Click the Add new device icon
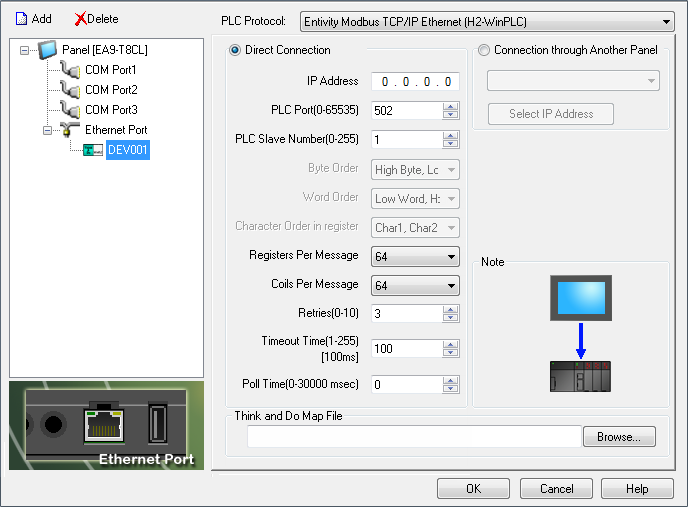The height and width of the screenshot is (507, 688). (20, 19)
